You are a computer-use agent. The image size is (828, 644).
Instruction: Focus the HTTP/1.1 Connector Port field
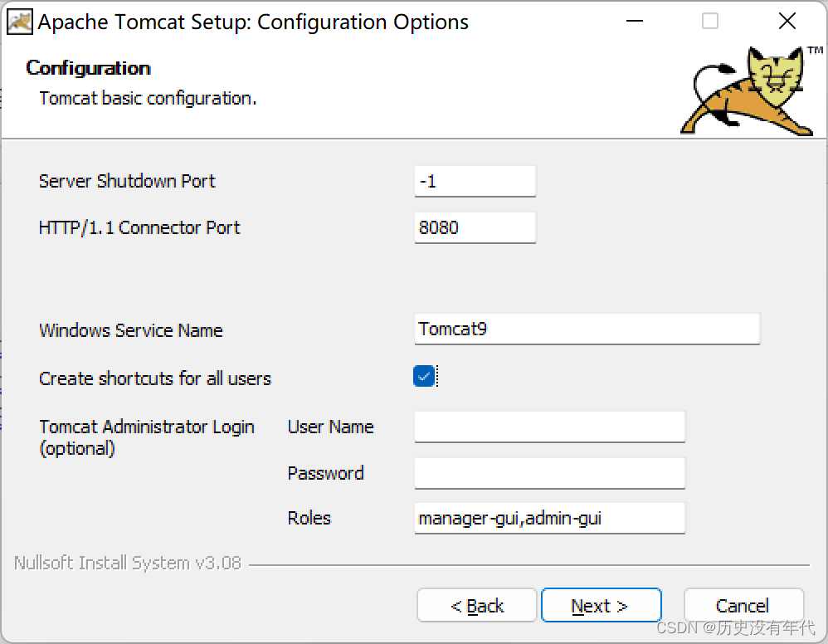(475, 227)
